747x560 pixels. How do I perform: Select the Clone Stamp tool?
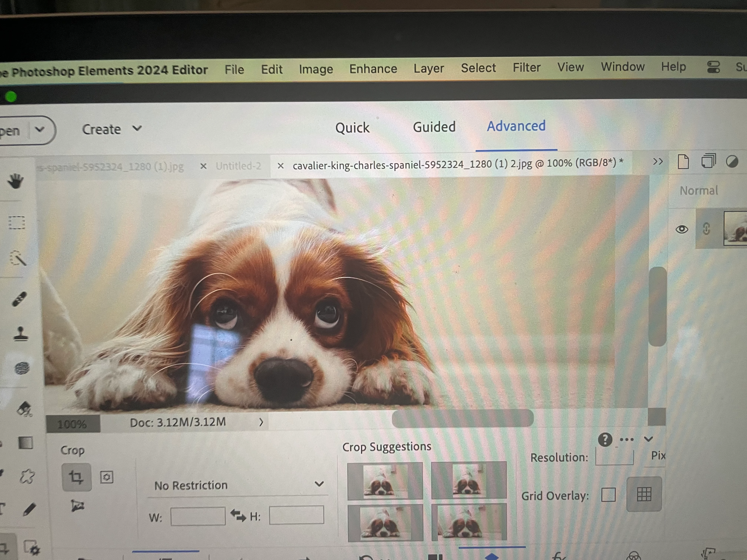pos(21,334)
